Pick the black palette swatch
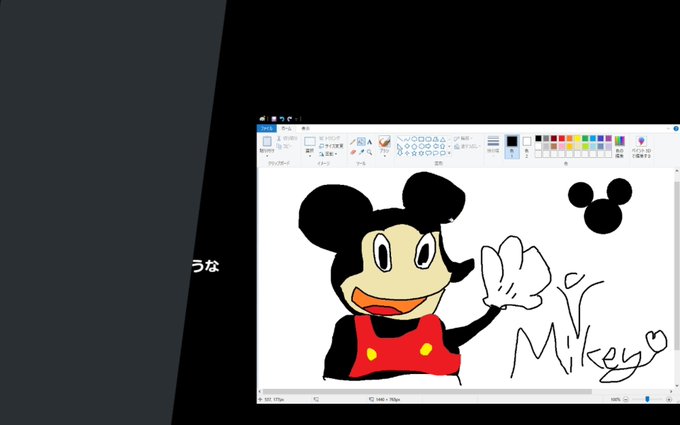 tap(538, 138)
